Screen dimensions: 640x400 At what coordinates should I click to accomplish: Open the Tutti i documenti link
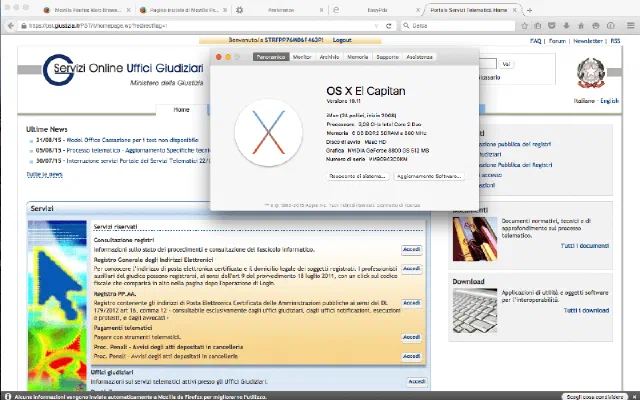pos(585,246)
